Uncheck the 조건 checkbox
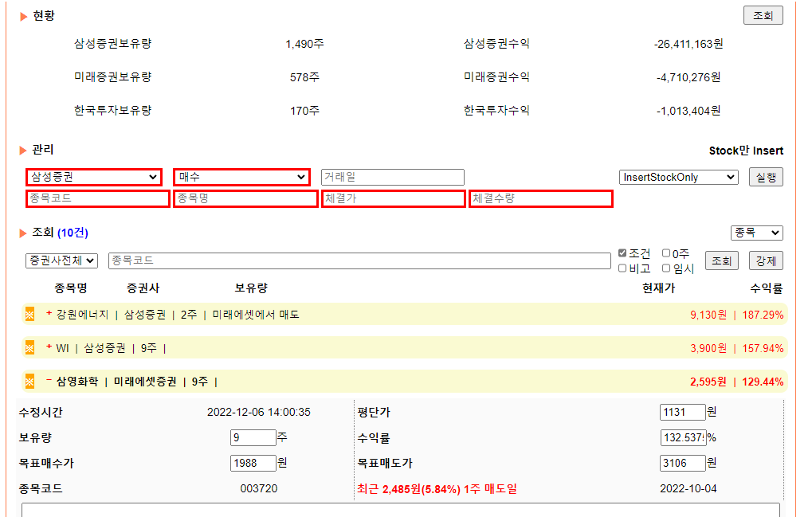This screenshot has height=517, width=812. tap(623, 253)
